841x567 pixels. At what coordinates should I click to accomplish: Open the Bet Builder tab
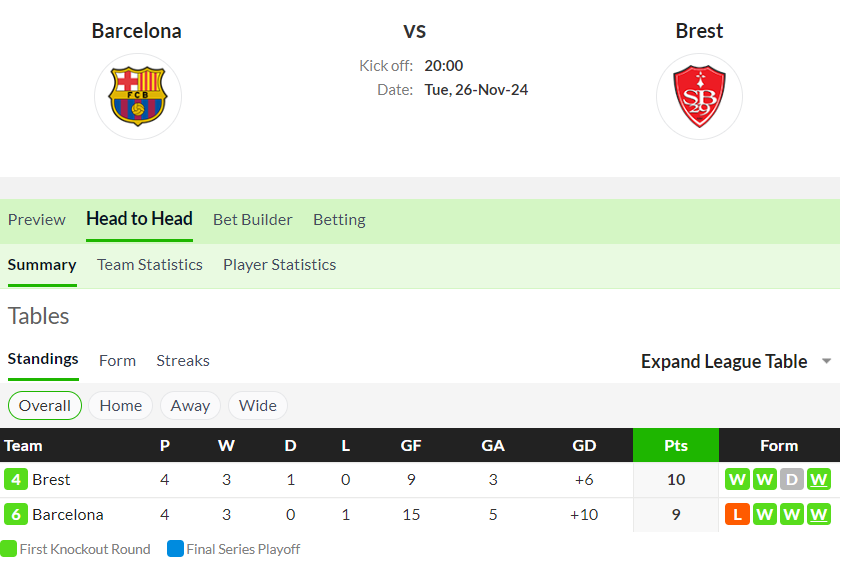253,220
